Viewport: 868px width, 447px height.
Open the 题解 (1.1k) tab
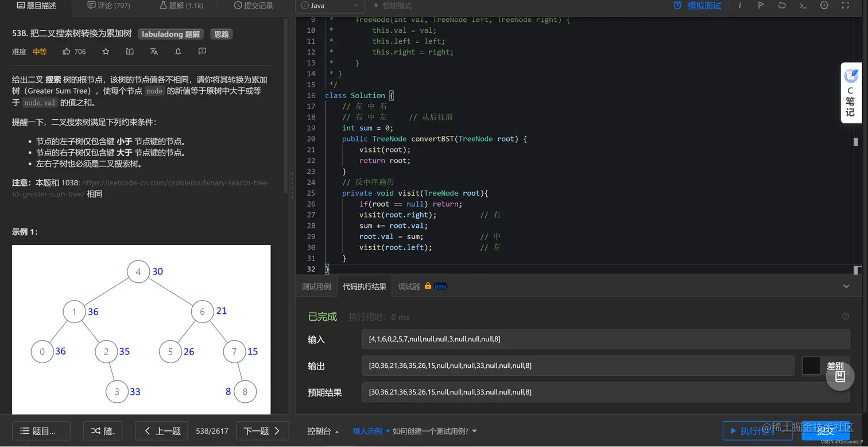pyautogui.click(x=181, y=6)
